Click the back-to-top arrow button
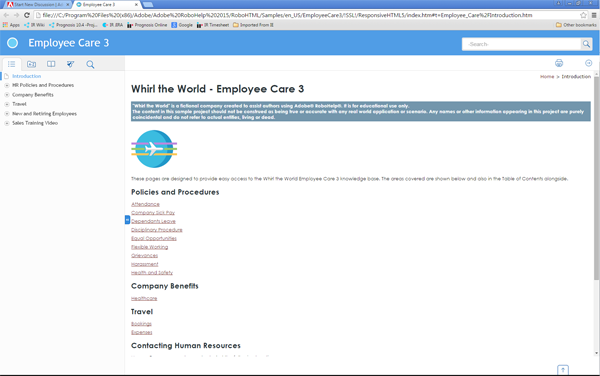 (x=563, y=370)
